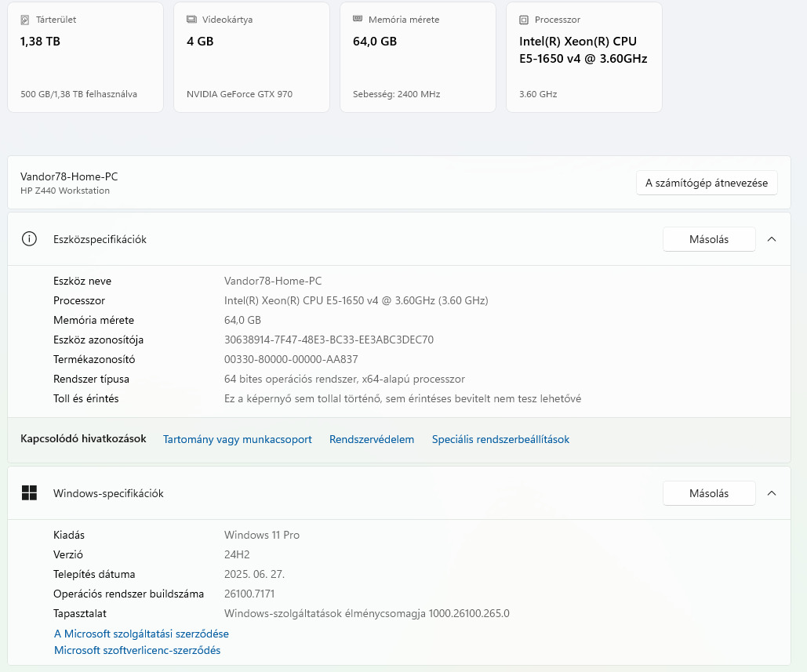Open the Rendszervédelem link
The image size is (807, 672).
372,439
